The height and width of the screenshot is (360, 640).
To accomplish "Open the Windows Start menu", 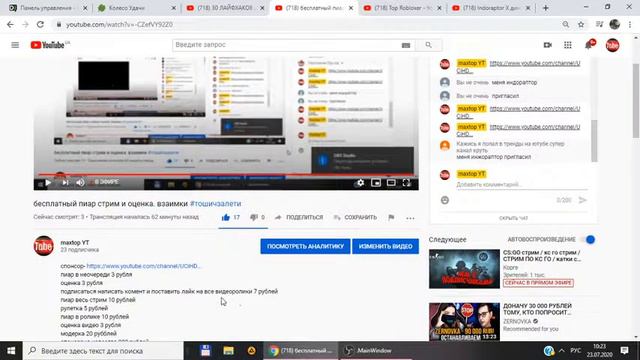I will click(x=11, y=351).
